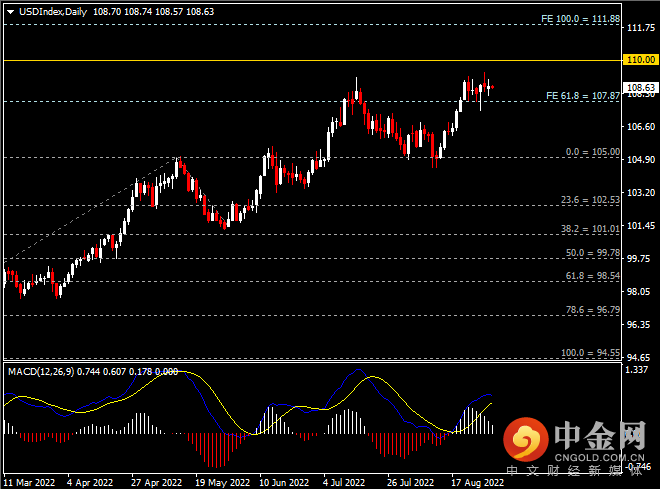The image size is (660, 489).
Task: Click the MACD(12,26,9) indicator label
Action: pos(41,372)
